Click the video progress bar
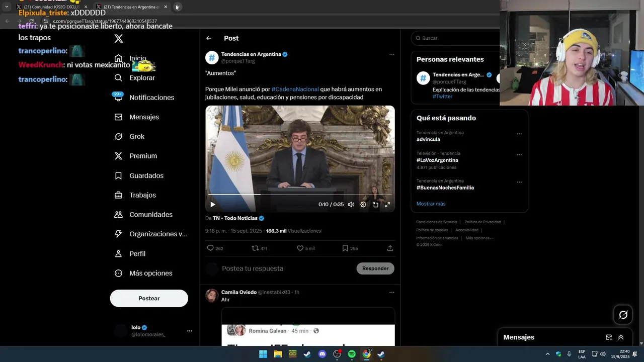 300,195
